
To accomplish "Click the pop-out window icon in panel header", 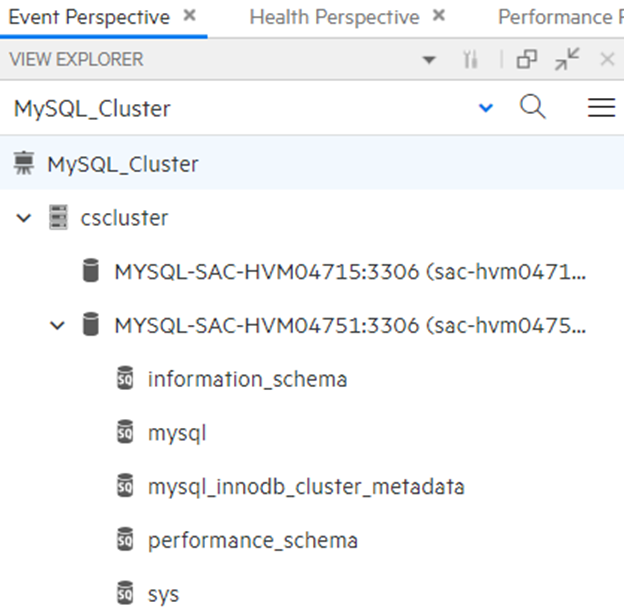I will point(527,60).
